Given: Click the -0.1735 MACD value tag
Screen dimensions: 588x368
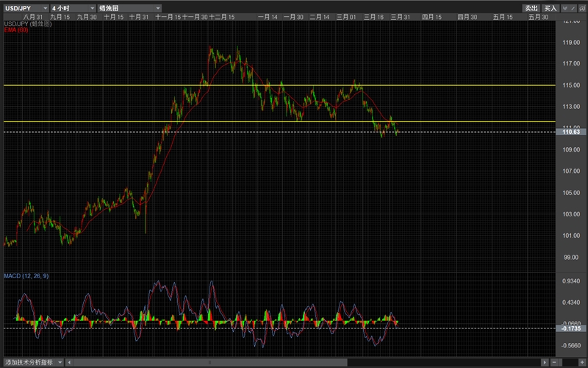Looking at the screenshot, I should coord(571,328).
